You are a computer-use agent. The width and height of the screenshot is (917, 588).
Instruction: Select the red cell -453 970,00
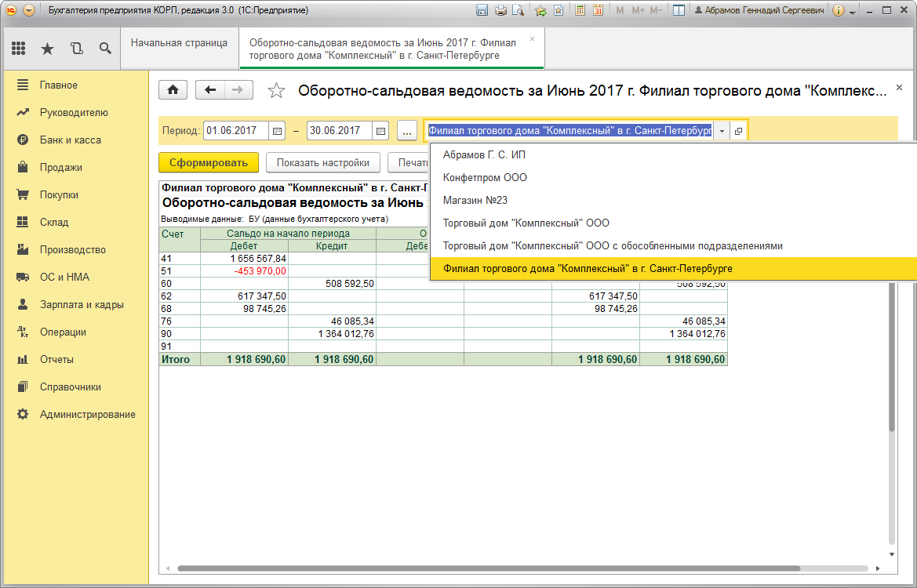tap(245, 271)
